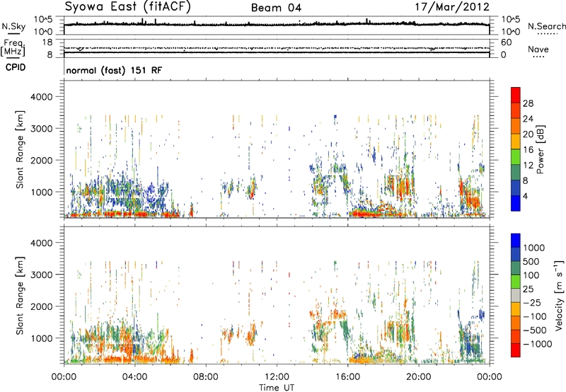
Task: Click the 'CPID' label
Action: (x=15, y=67)
